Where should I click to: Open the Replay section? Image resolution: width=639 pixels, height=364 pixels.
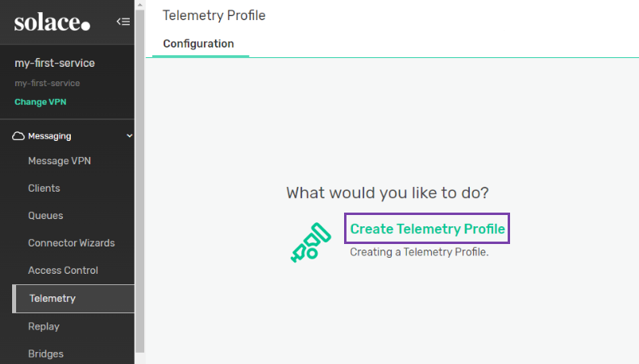(44, 326)
